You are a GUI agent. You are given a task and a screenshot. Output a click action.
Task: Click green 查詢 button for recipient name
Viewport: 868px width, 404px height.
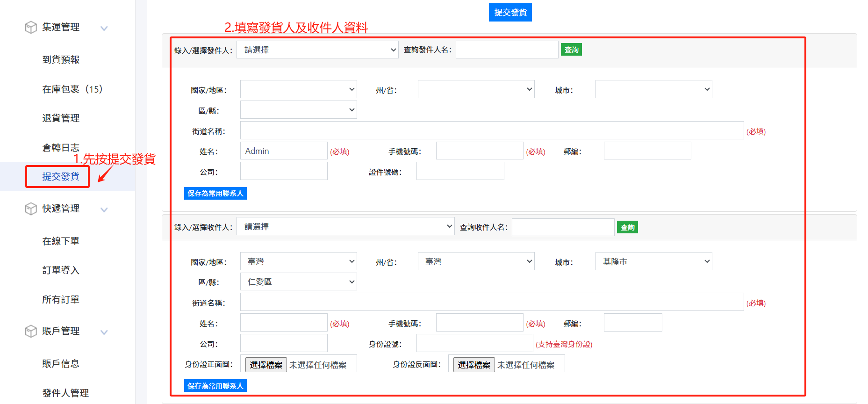click(x=627, y=227)
